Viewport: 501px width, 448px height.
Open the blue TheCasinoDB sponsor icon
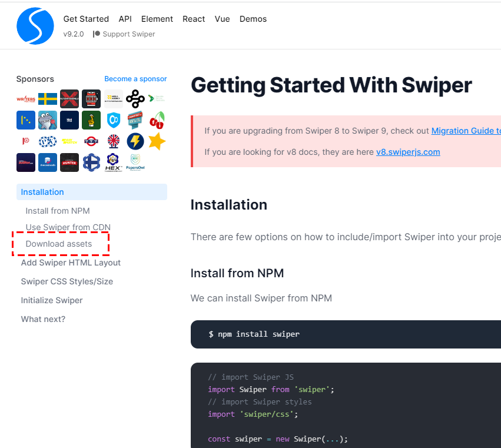(48, 162)
